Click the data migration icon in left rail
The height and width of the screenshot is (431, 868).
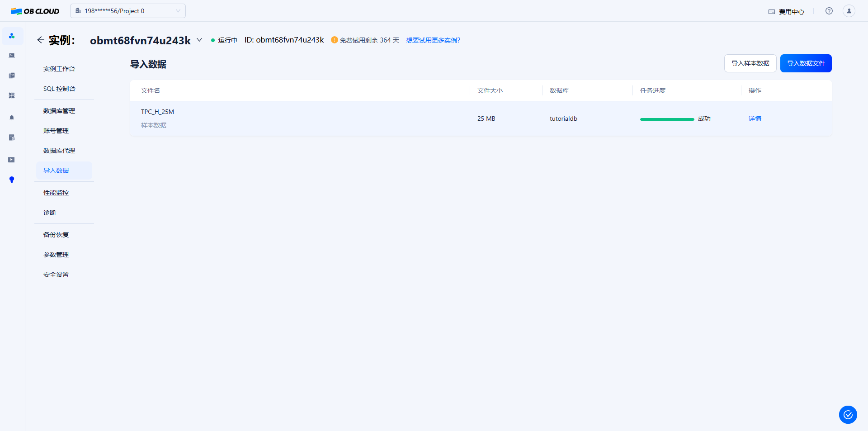coord(12,76)
